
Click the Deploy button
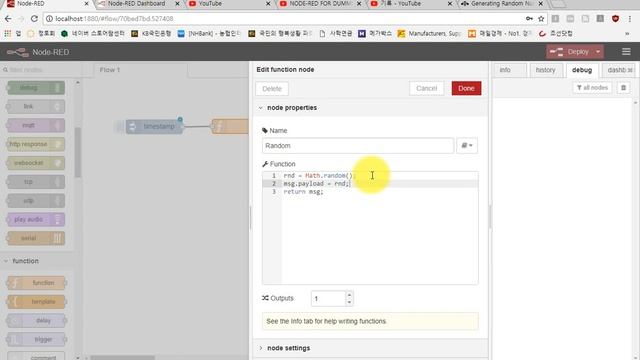click(x=570, y=52)
